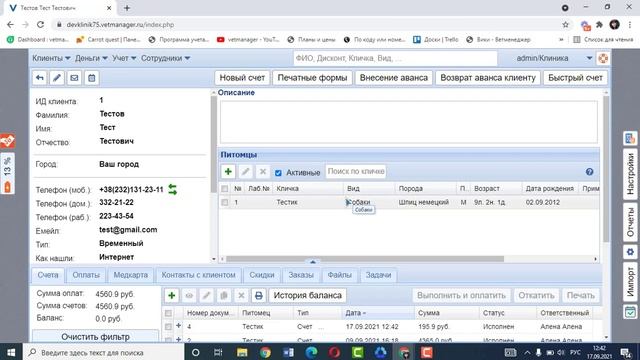Image resolution: width=640 pixels, height=360 pixels.
Task: Click the Новый счет button
Action: click(x=242, y=78)
